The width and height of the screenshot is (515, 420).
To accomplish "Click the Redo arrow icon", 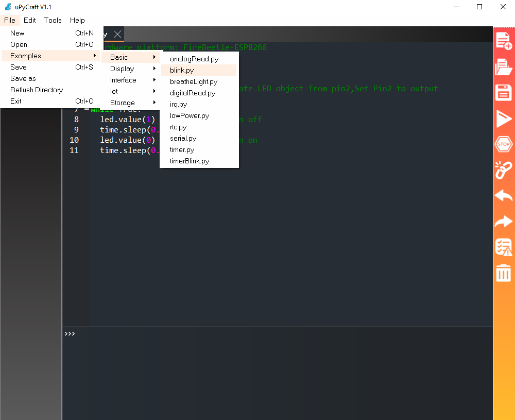I will click(503, 222).
